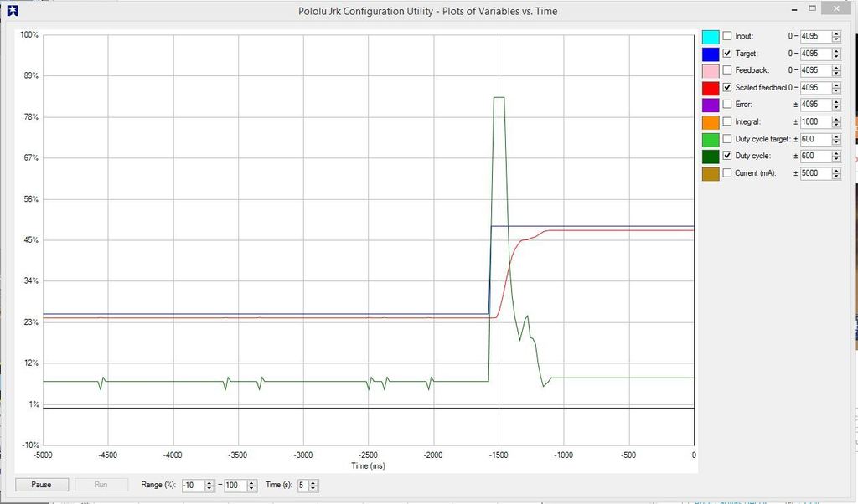The image size is (858, 504).
Task: Click the Pololu app icon in title bar
Action: coord(12,10)
